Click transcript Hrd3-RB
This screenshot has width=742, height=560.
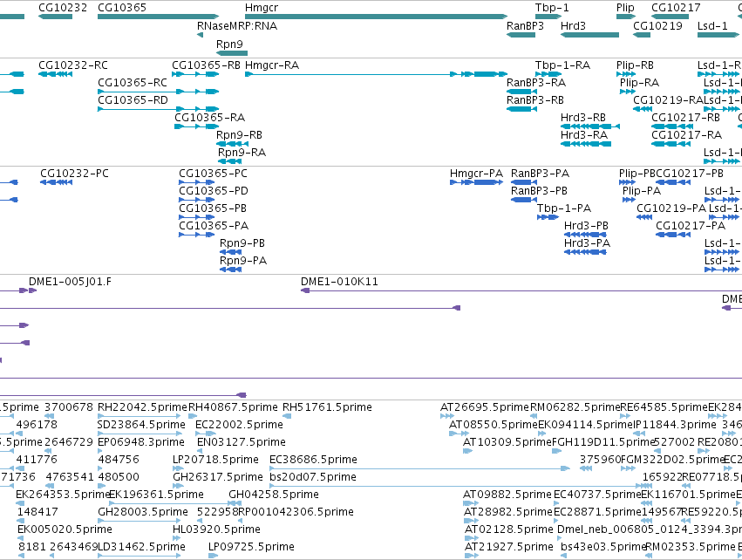(583, 118)
